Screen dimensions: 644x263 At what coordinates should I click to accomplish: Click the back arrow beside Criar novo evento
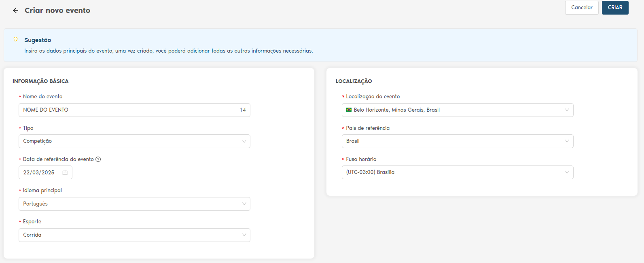(x=15, y=11)
